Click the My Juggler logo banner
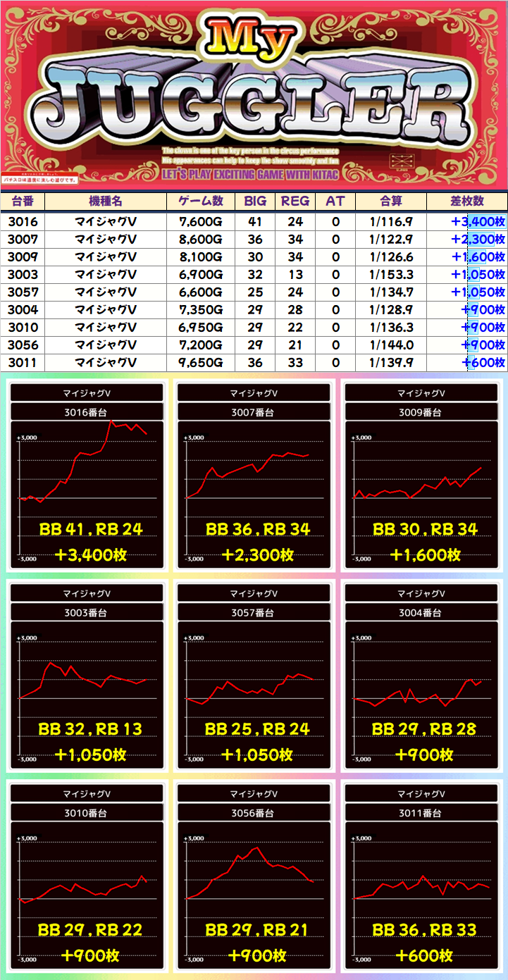Image resolution: width=508 pixels, height=980 pixels. [254, 95]
